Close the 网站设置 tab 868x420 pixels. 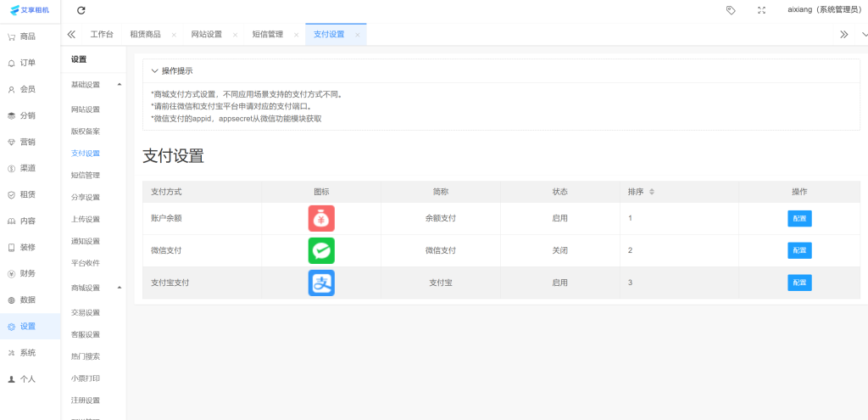(x=236, y=34)
